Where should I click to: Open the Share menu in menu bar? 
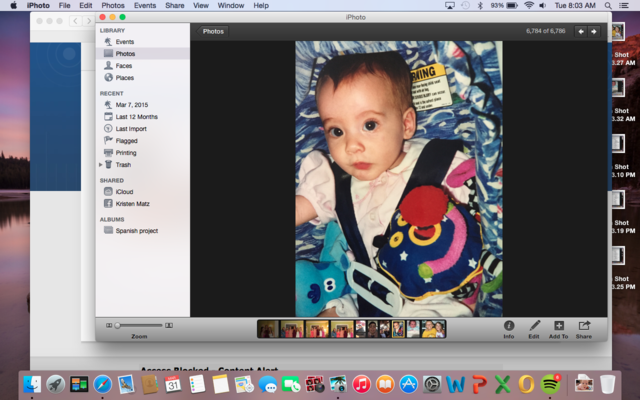[175, 6]
